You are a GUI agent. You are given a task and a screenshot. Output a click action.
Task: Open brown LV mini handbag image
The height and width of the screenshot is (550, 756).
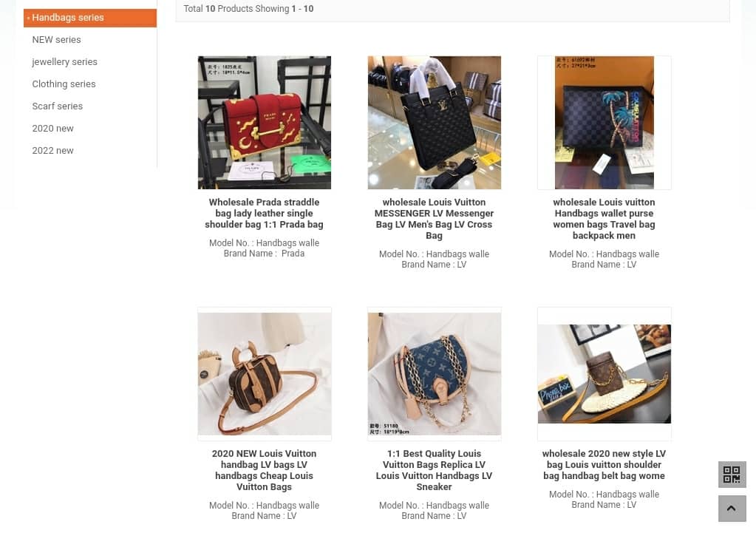pyautogui.click(x=265, y=374)
